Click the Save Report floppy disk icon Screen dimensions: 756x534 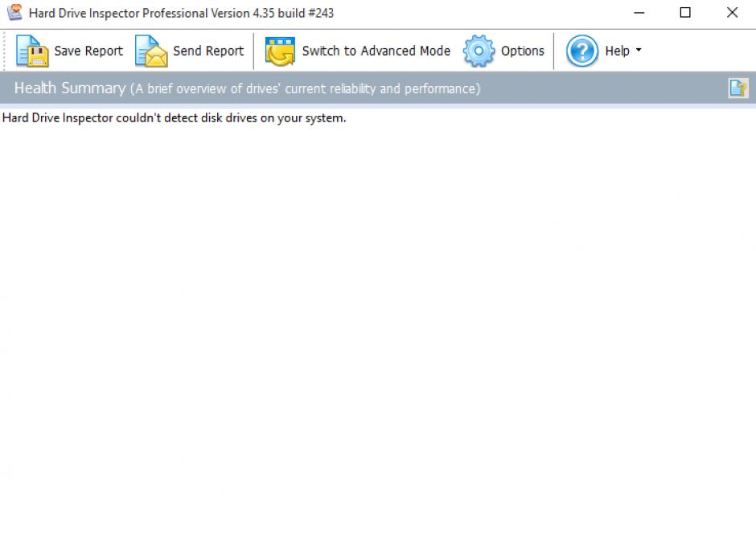(x=32, y=51)
